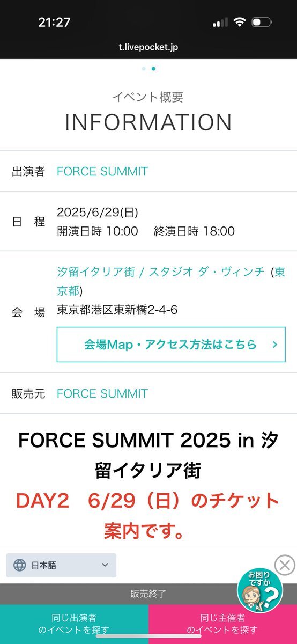Tap 同じ出演者のイベントを探す button
297x644 pixels.
point(74,624)
